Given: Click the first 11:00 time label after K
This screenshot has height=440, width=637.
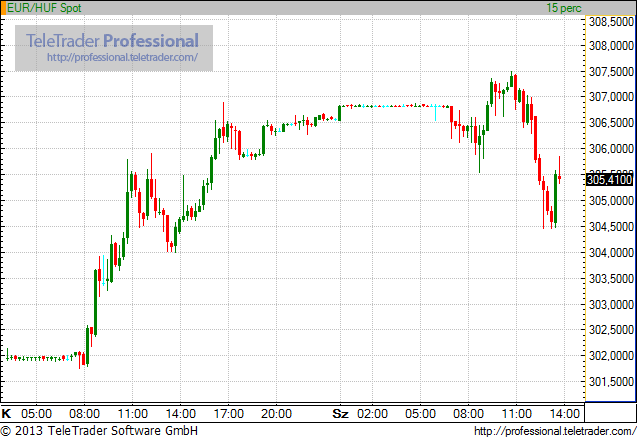Looking at the screenshot, I should 132,414.
